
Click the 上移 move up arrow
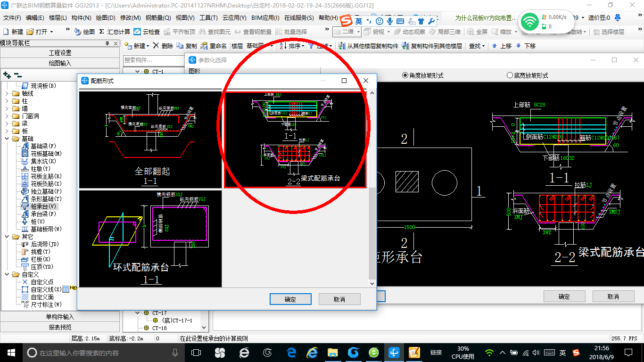(x=494, y=46)
